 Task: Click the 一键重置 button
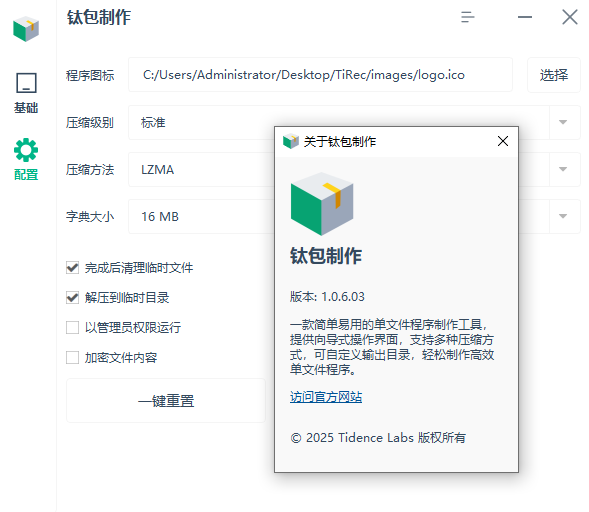pyautogui.click(x=166, y=400)
